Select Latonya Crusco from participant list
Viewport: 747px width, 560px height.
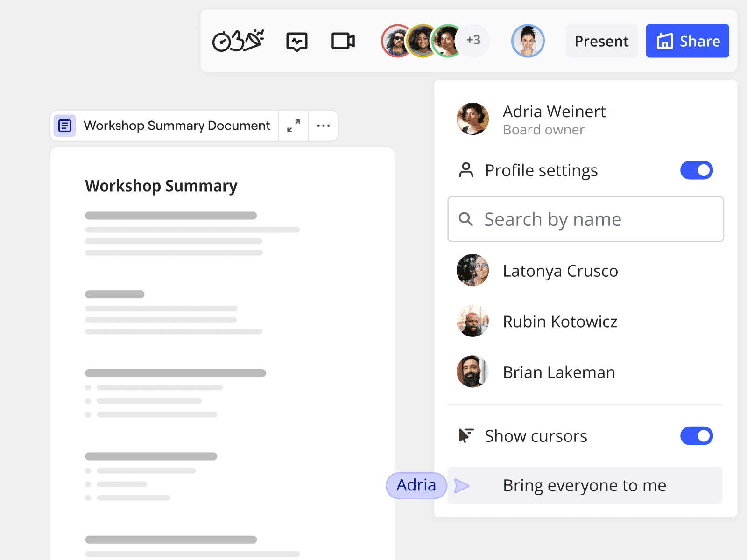560,271
